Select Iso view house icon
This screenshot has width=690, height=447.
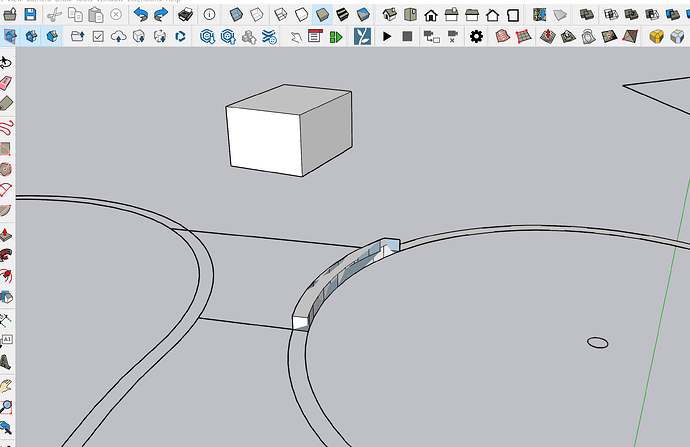coord(389,15)
